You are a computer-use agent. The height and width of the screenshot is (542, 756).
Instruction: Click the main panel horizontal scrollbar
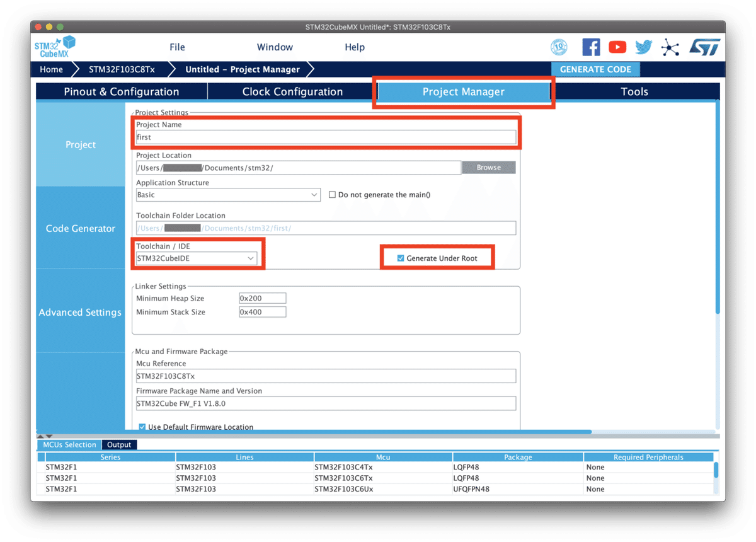tap(314, 432)
